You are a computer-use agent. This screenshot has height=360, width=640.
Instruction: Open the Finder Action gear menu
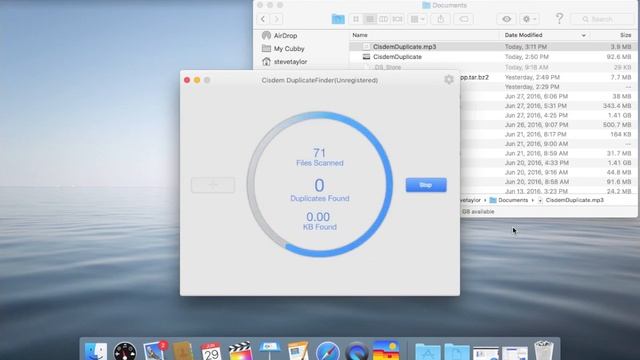point(529,19)
